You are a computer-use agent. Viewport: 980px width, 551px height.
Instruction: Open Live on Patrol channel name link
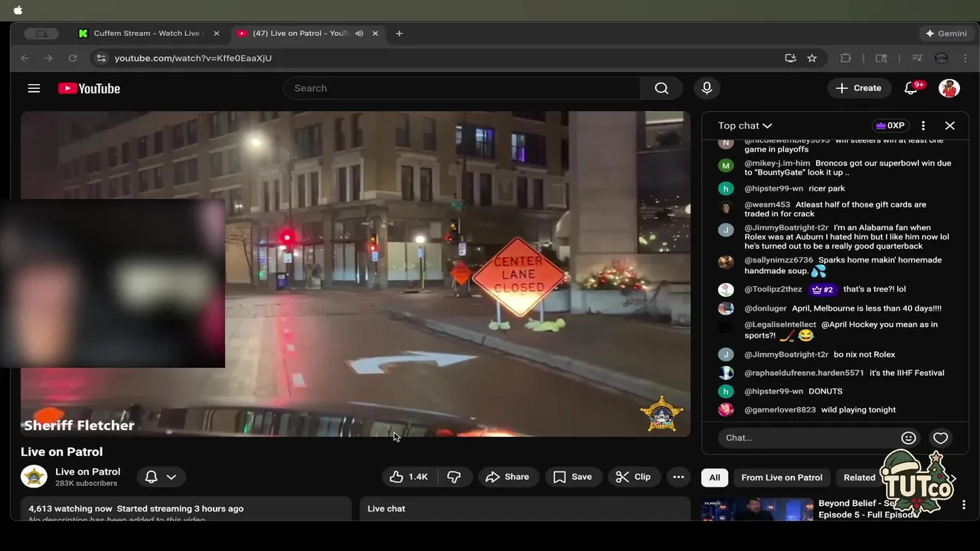click(87, 471)
